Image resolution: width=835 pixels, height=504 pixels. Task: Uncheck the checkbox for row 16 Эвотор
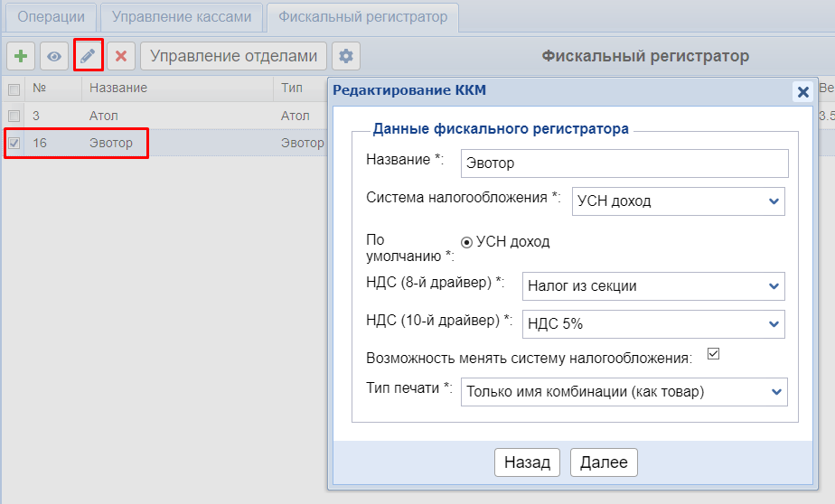coord(14,143)
